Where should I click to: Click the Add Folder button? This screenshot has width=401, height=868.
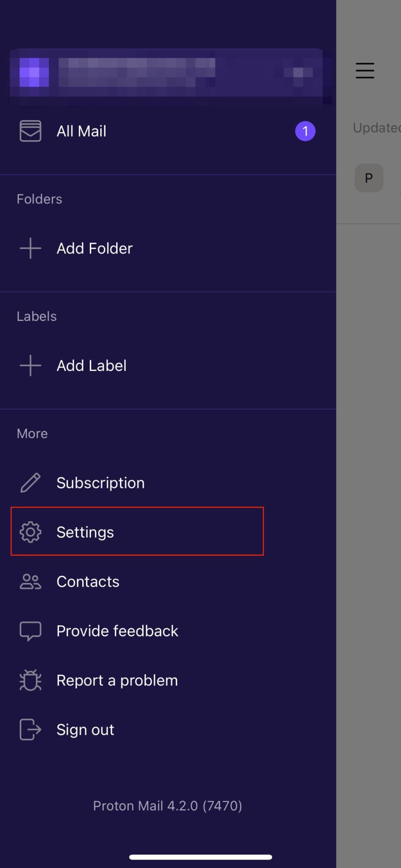(x=94, y=248)
